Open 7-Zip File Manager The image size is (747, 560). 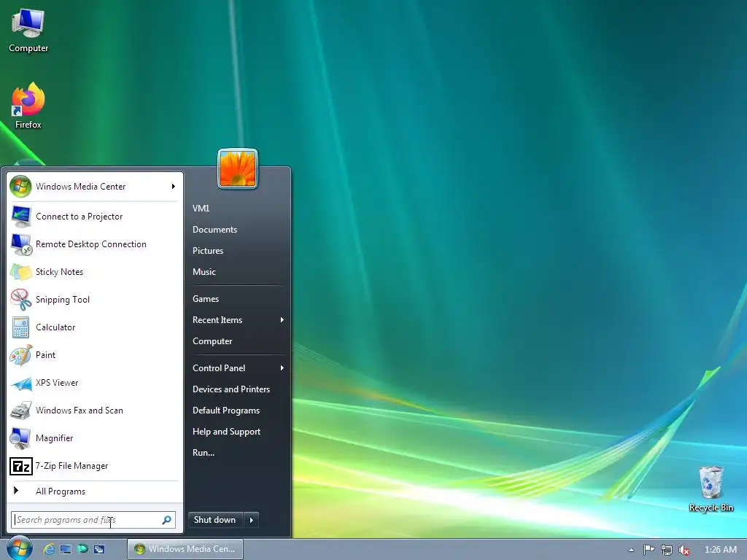(x=94, y=466)
